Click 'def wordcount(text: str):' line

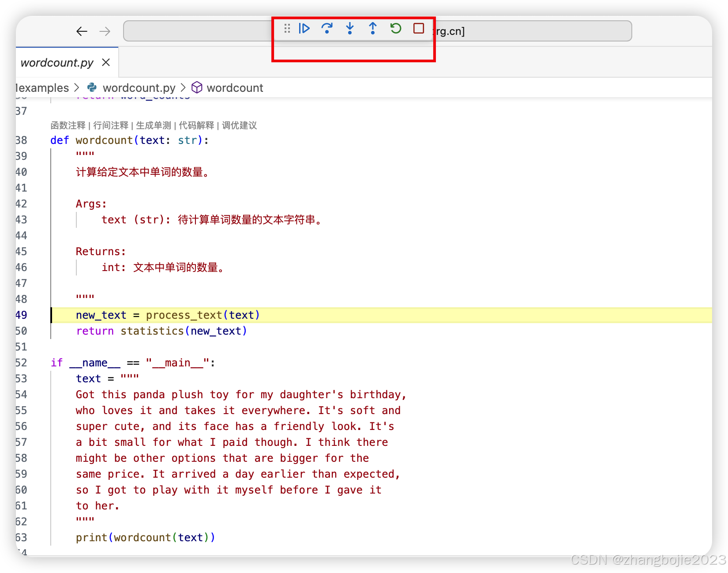pos(129,140)
